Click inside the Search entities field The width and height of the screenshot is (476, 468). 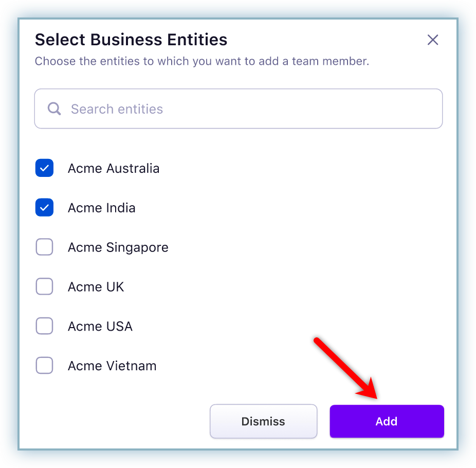(238, 109)
